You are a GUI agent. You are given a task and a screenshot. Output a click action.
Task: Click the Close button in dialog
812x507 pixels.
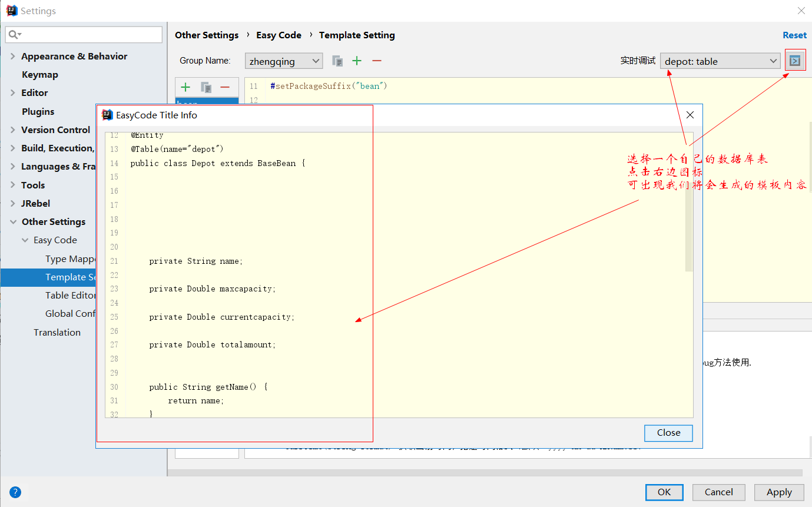point(668,433)
